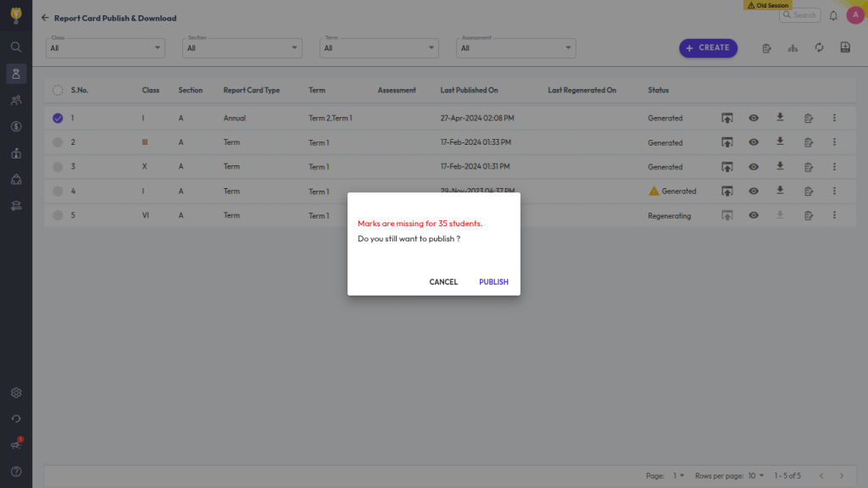
Task: Uncheck the selected checkbox for row 1
Action: coord(58,119)
